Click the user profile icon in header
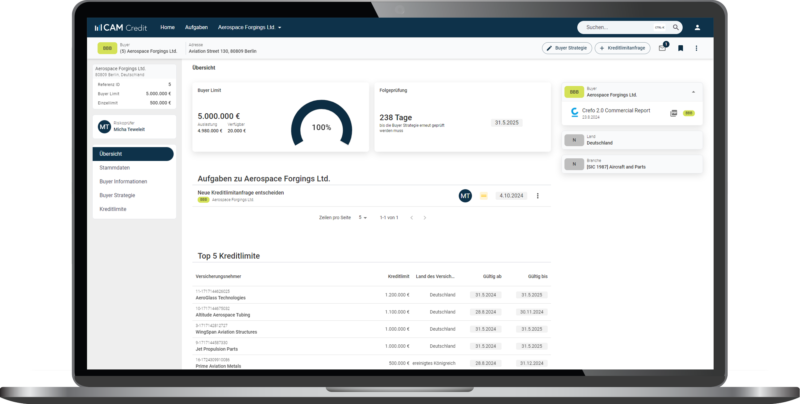Image resolution: width=800 pixels, height=404 pixels. coord(697,28)
